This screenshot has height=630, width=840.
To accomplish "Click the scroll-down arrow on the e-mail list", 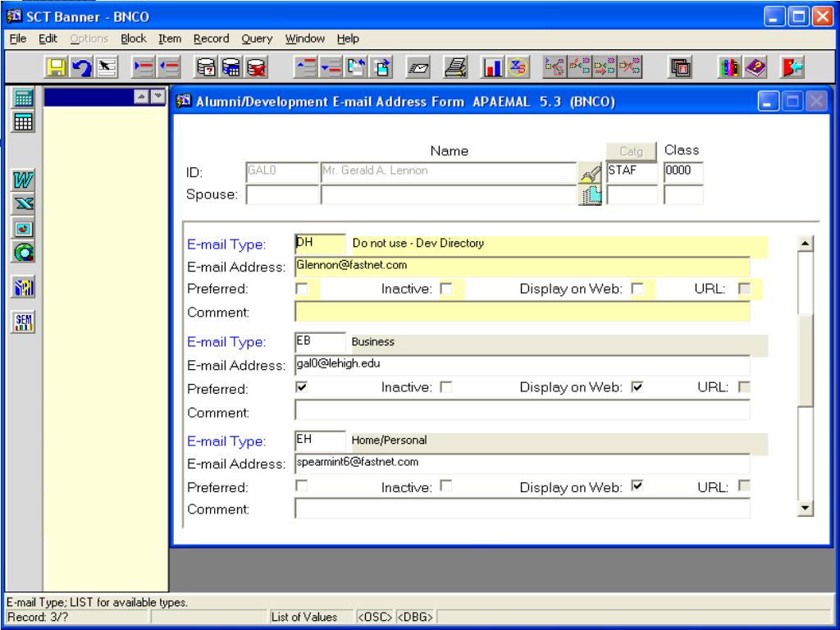I will 806,509.
